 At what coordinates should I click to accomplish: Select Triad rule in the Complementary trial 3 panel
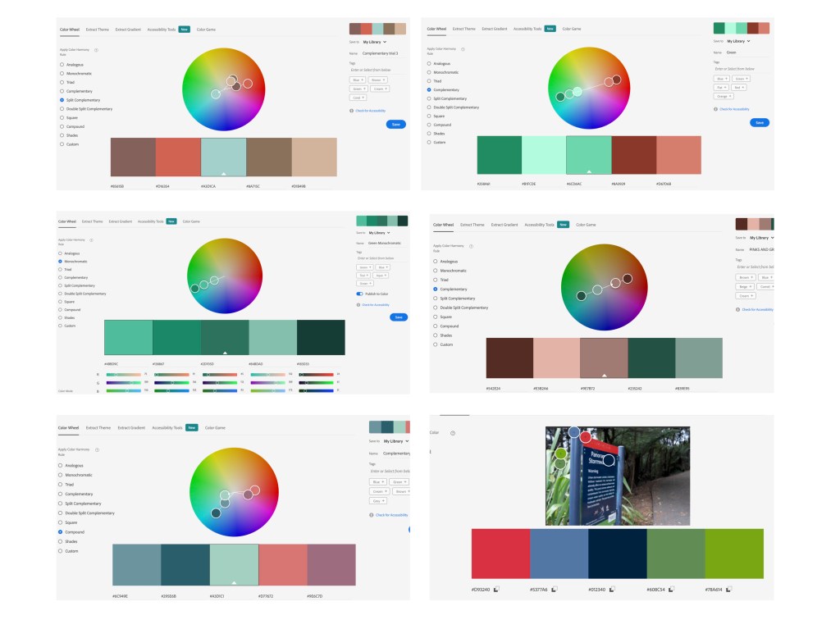(62, 82)
